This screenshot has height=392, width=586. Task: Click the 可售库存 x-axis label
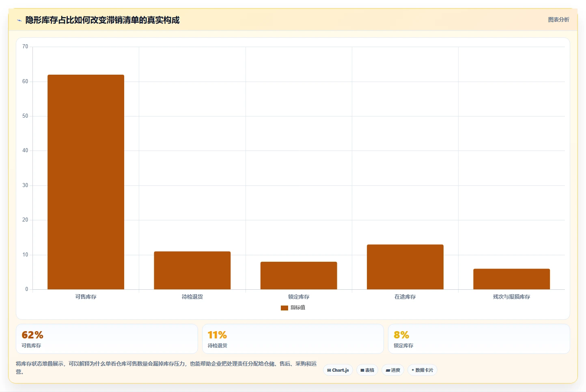point(86,297)
